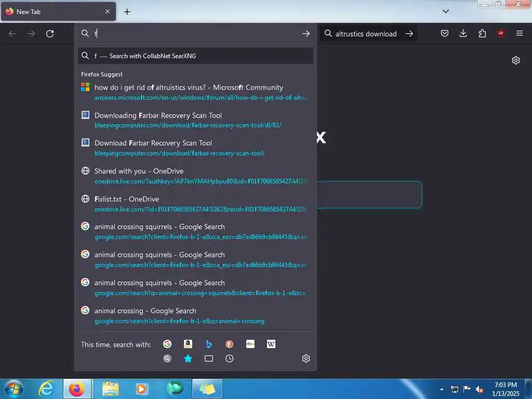Open Firefox application hamburger menu
532x399 pixels.
pos(520,33)
